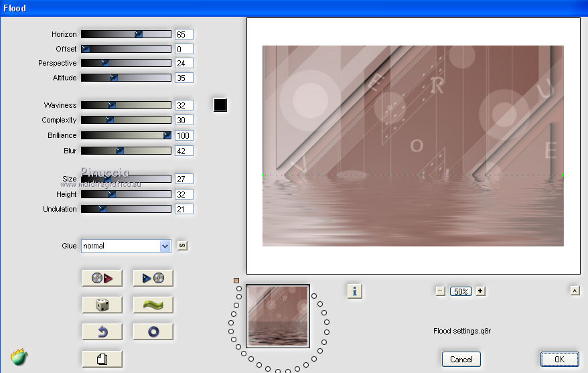588x373 pixels.
Task: Click the copy pages button
Action: pyautogui.click(x=102, y=359)
